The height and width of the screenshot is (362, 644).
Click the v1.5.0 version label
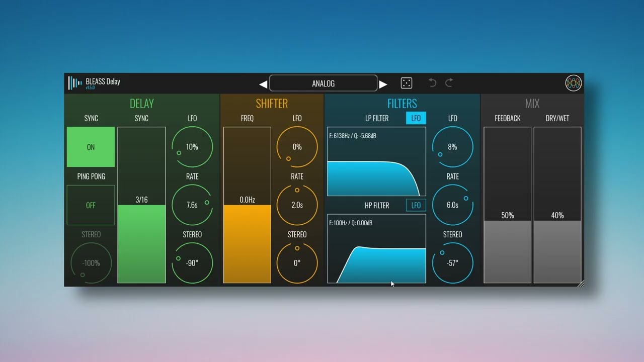(90, 88)
